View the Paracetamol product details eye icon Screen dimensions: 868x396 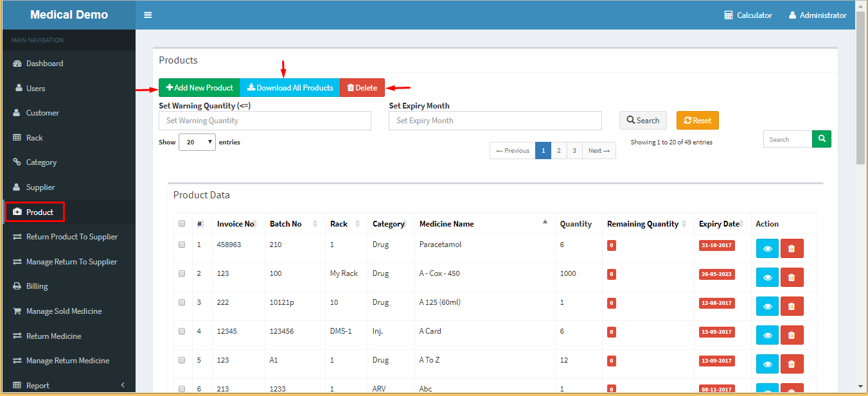point(767,248)
